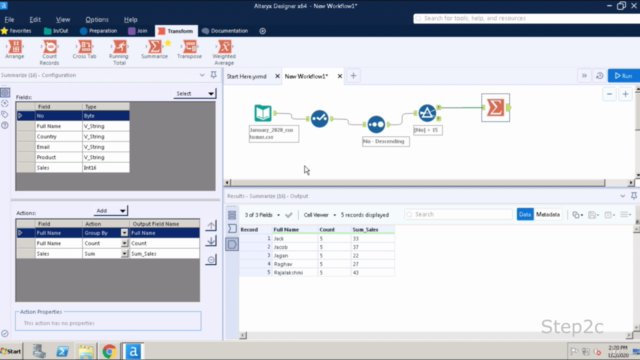Move selected action down with arrow icon
Image resolution: width=640 pixels, height=360 pixels.
coord(211,241)
